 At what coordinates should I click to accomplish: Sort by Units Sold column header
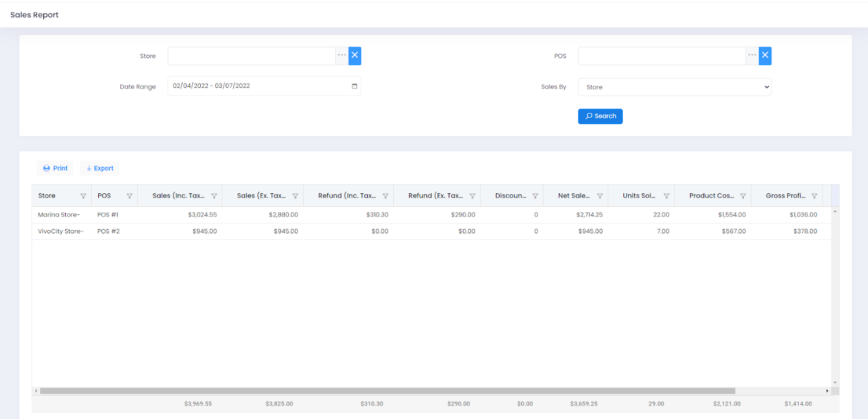pyautogui.click(x=639, y=196)
